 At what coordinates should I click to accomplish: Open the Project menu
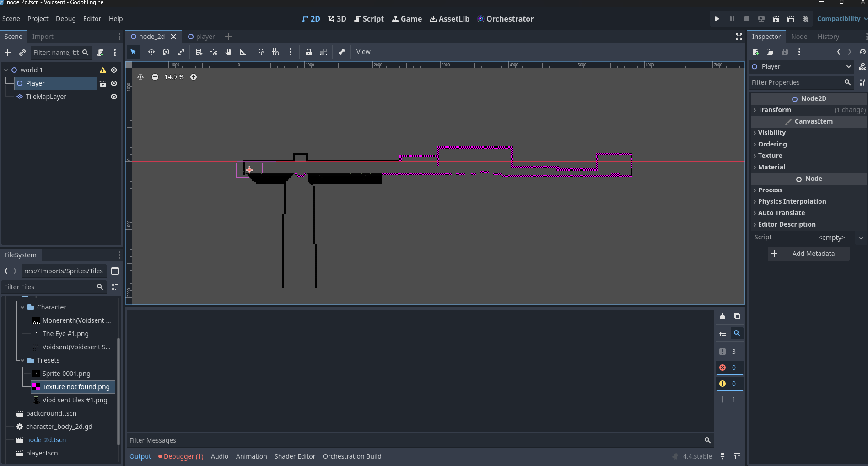click(x=38, y=19)
